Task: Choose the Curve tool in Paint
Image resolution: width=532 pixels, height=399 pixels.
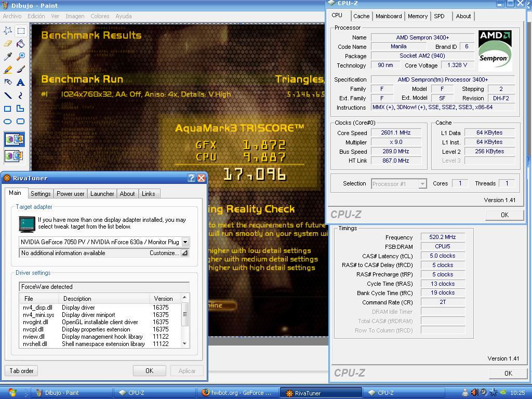Action: tap(21, 96)
